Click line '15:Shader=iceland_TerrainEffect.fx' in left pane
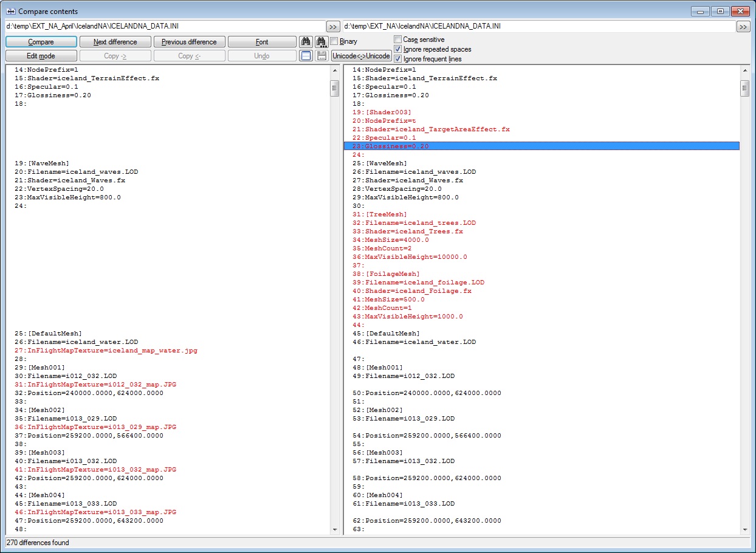The height and width of the screenshot is (553, 756). coord(87,78)
